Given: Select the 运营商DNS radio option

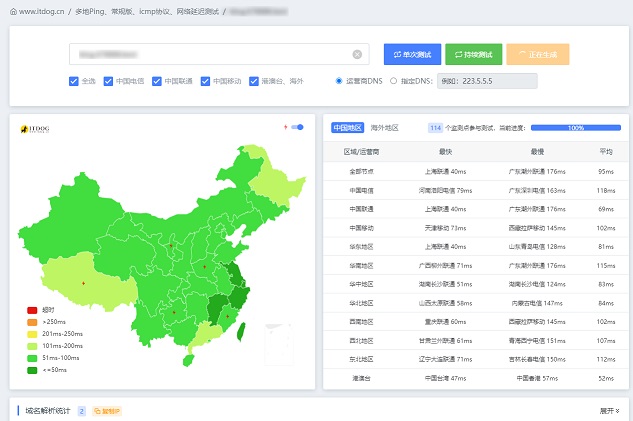Looking at the screenshot, I should tap(339, 81).
